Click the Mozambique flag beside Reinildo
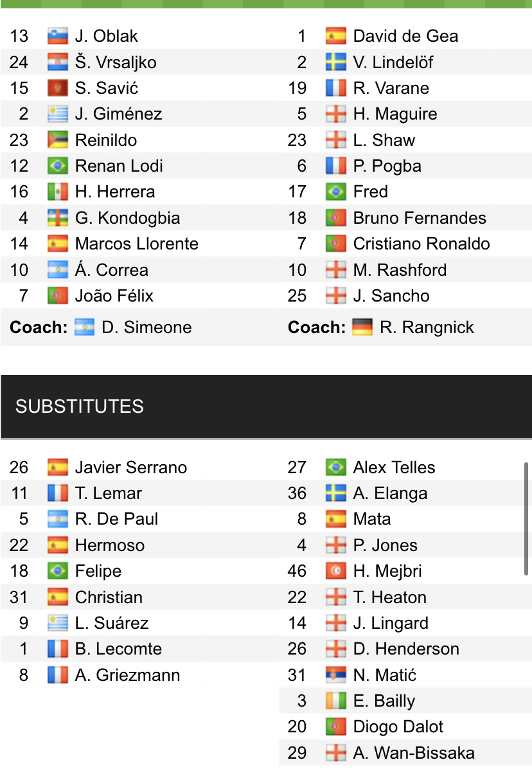Screen dimensions: 532x778 pos(57,140)
